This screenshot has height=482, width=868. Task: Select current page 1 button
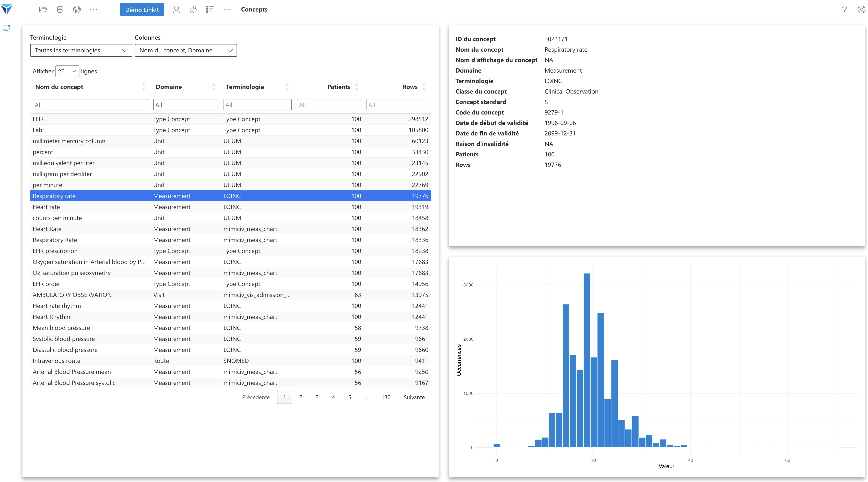tap(284, 397)
